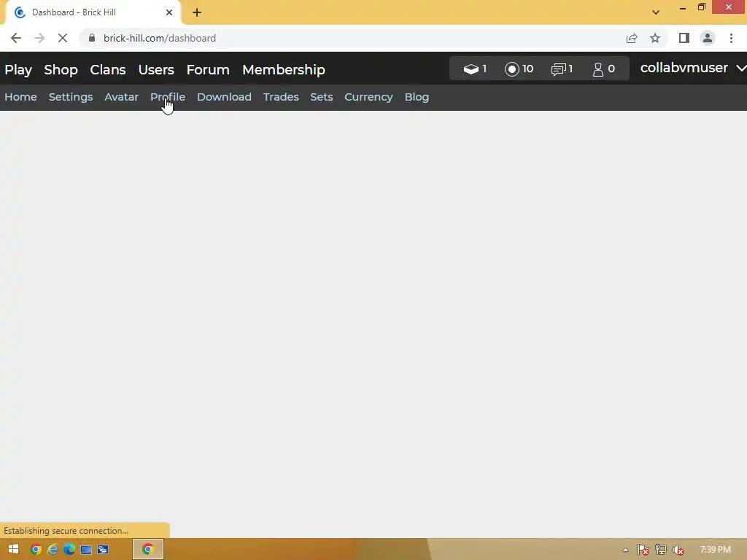Open the blue window-stack icon in the taskbar
The height and width of the screenshot is (560, 747).
tap(103, 550)
